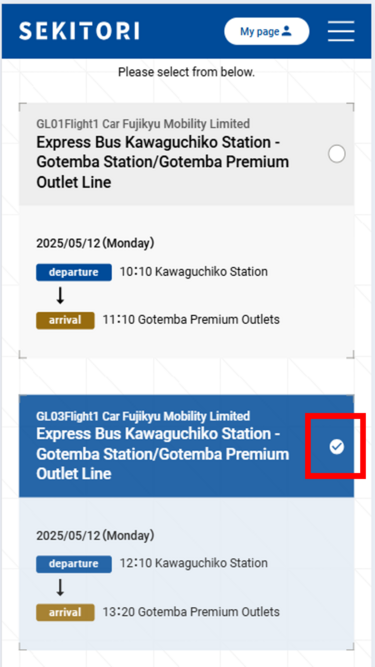Click the down arrow under 10:10 departure
The width and height of the screenshot is (375, 667).
pyautogui.click(x=60, y=296)
